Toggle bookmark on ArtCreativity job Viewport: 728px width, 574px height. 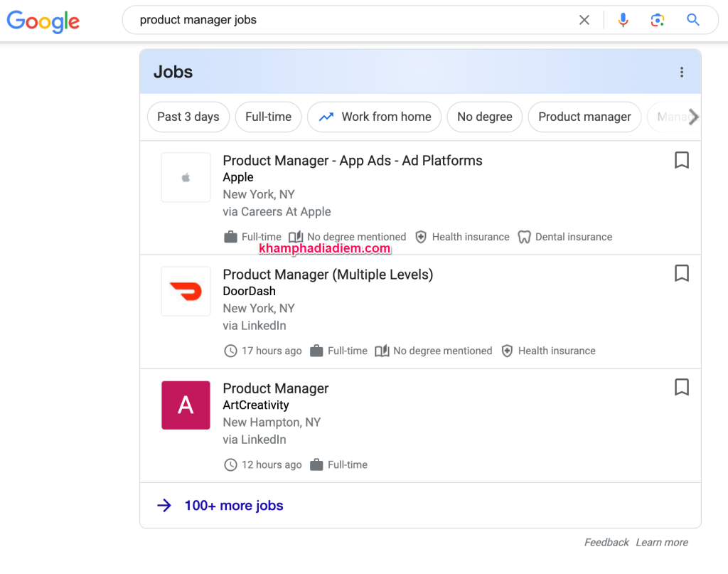point(681,387)
